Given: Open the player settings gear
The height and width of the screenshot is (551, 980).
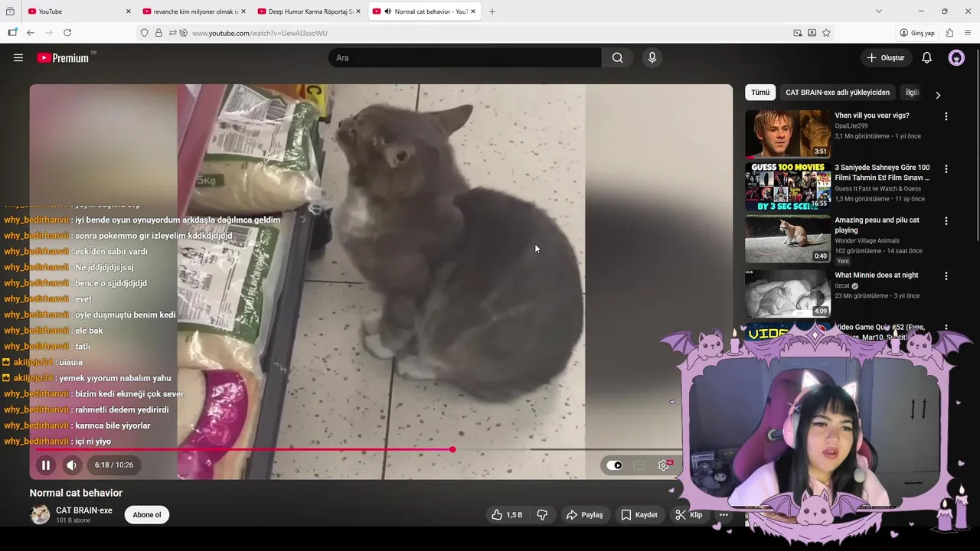Looking at the screenshot, I should tap(664, 465).
